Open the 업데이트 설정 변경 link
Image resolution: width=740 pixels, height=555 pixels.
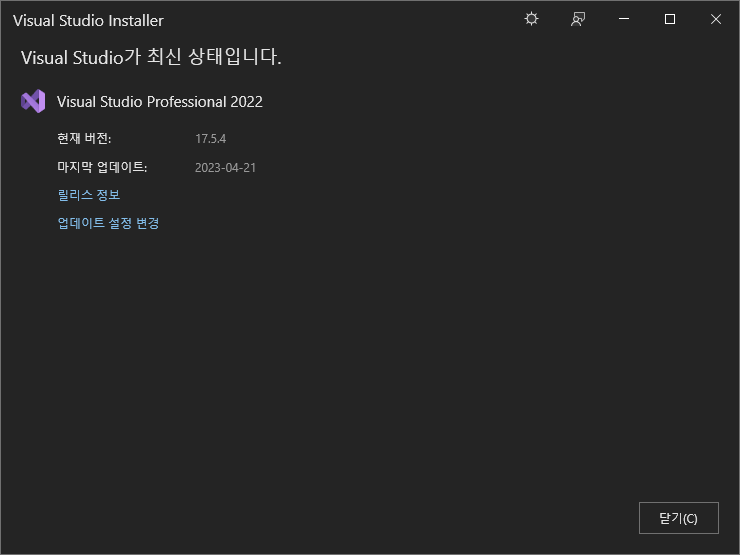[108, 223]
